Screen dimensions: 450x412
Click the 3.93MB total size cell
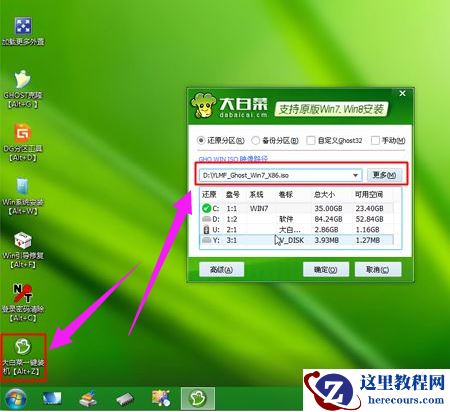click(x=327, y=240)
